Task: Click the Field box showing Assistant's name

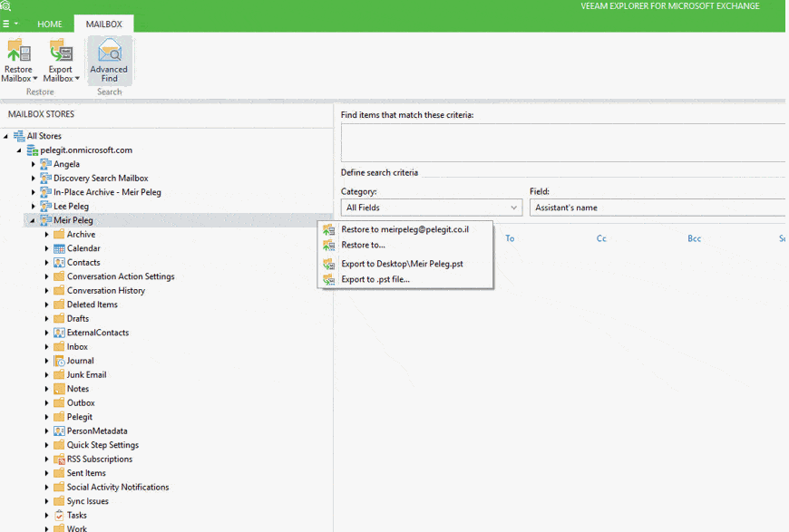Action: (657, 208)
